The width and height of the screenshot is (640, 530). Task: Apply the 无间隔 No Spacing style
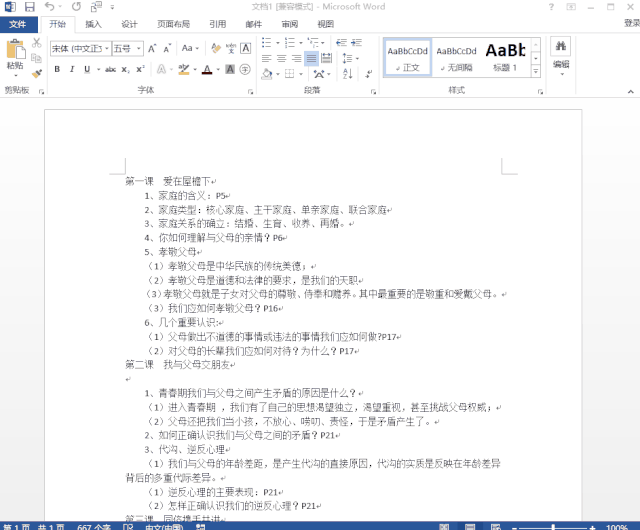click(x=456, y=58)
